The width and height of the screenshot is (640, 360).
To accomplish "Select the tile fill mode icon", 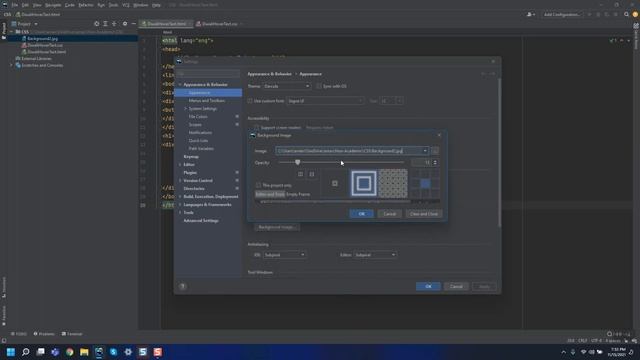I will (x=393, y=184).
